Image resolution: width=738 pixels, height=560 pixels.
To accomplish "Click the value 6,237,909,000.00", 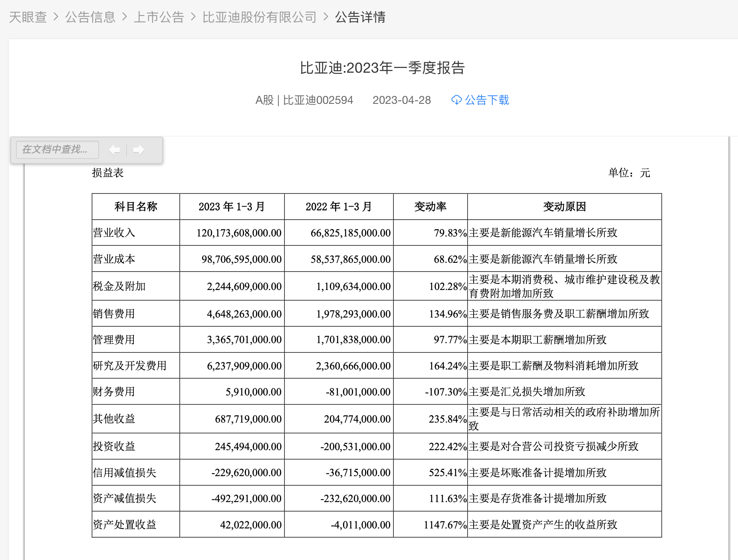I will (244, 366).
